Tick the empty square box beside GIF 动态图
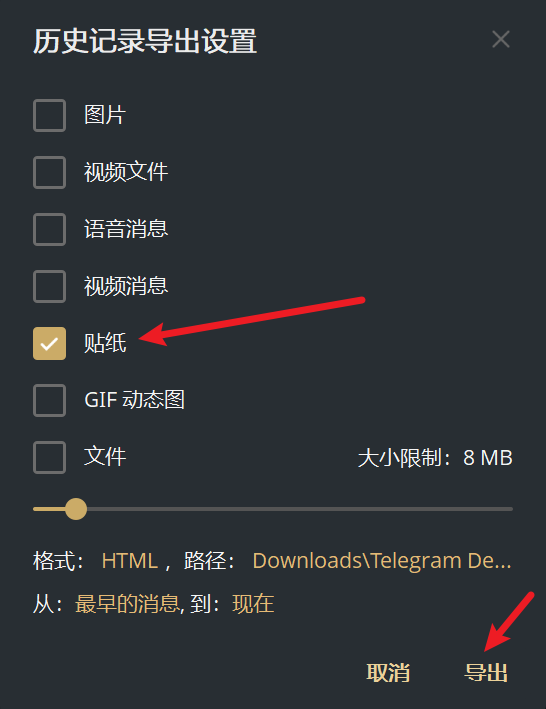The height and width of the screenshot is (709, 546). pyautogui.click(x=49, y=400)
